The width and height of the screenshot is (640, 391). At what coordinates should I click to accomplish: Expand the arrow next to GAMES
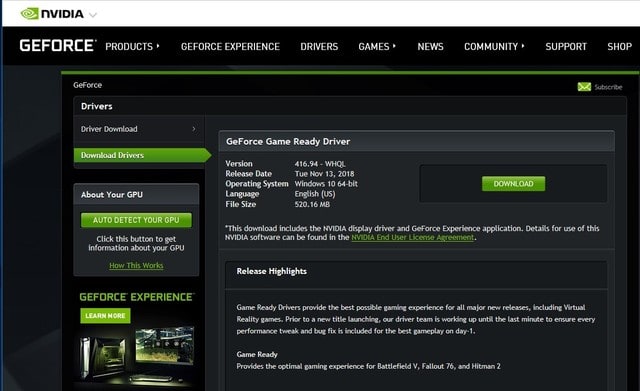[394, 46]
